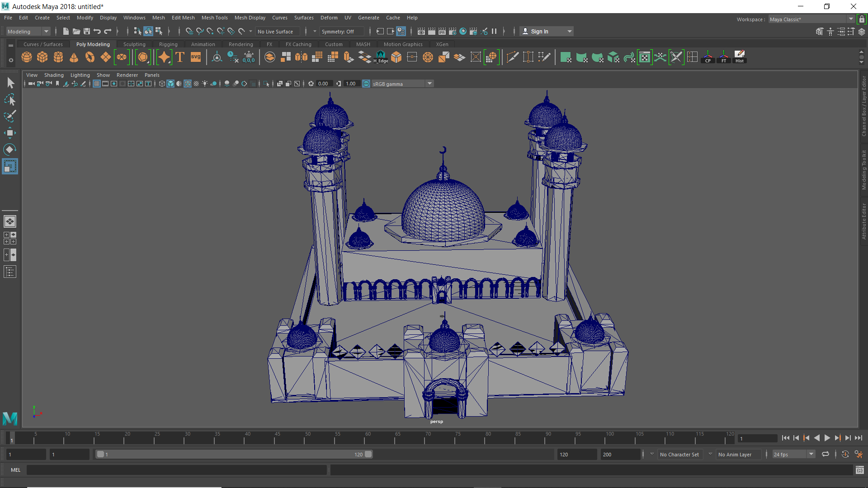The width and height of the screenshot is (868, 488).
Task: Create an SVG polygon
Action: click(x=196, y=57)
